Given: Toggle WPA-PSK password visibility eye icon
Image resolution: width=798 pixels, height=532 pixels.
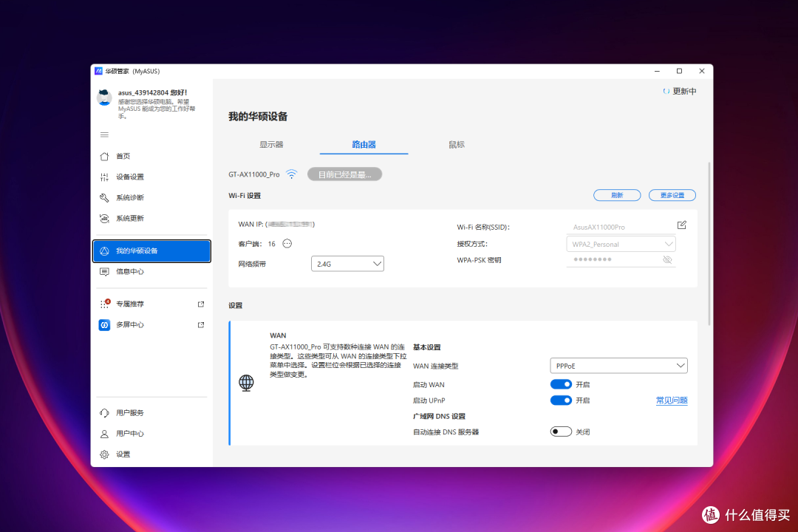Looking at the screenshot, I should tap(667, 259).
